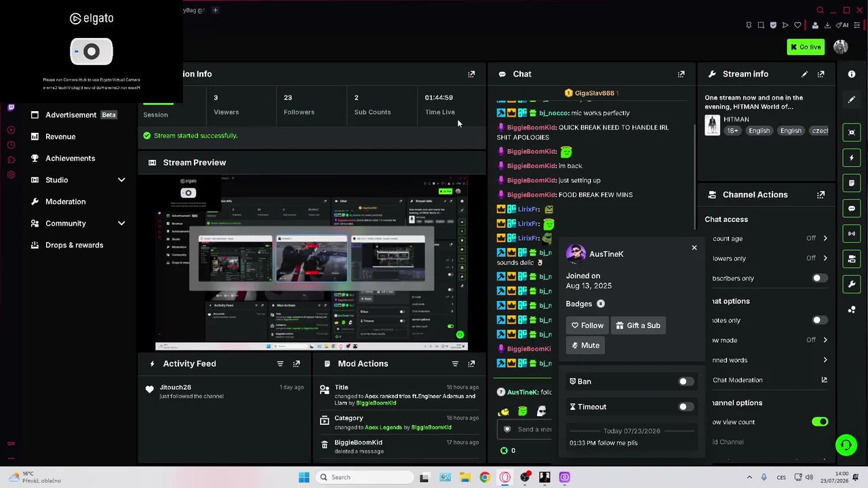This screenshot has width=868, height=488.
Task: Click Jitouch28 follow activity entry
Action: (x=224, y=391)
